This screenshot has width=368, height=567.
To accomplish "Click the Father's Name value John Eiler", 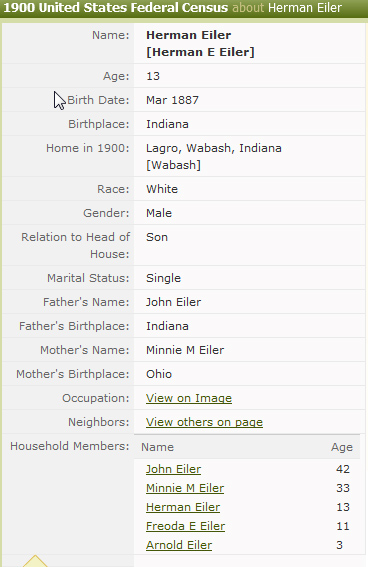I will [173, 302].
